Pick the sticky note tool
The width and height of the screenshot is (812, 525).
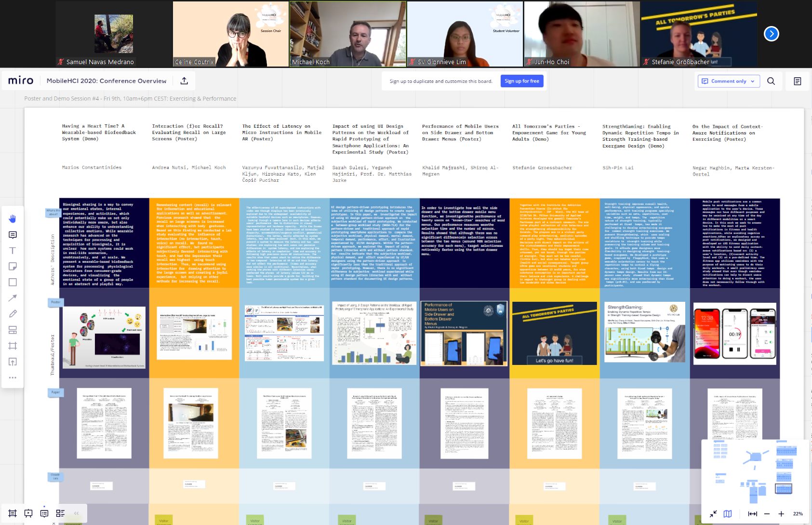point(13,267)
